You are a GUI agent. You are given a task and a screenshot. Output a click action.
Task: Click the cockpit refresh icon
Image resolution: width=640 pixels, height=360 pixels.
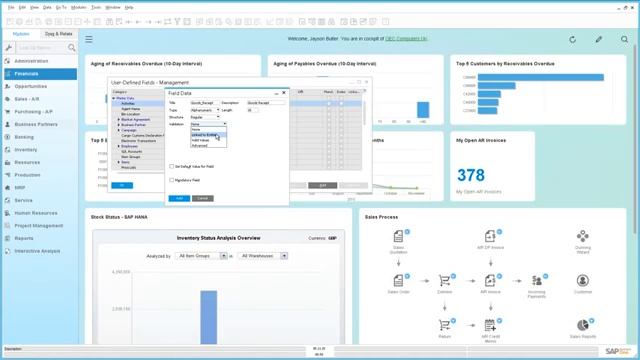click(x=573, y=39)
